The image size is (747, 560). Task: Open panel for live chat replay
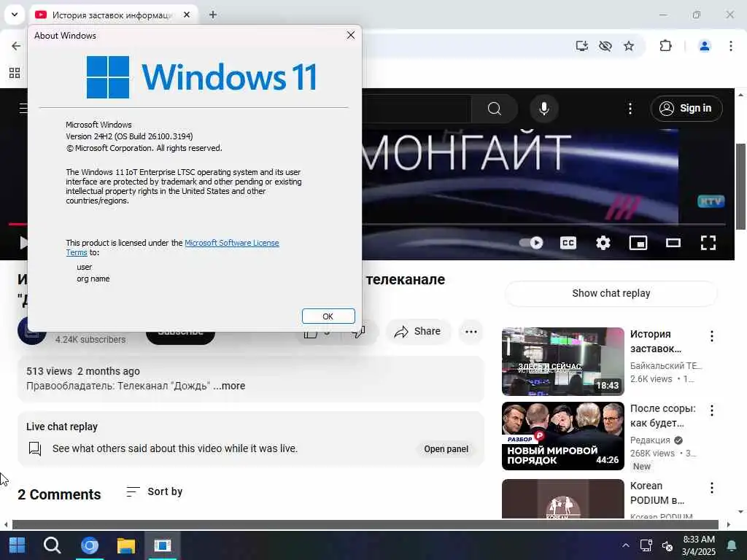point(446,449)
